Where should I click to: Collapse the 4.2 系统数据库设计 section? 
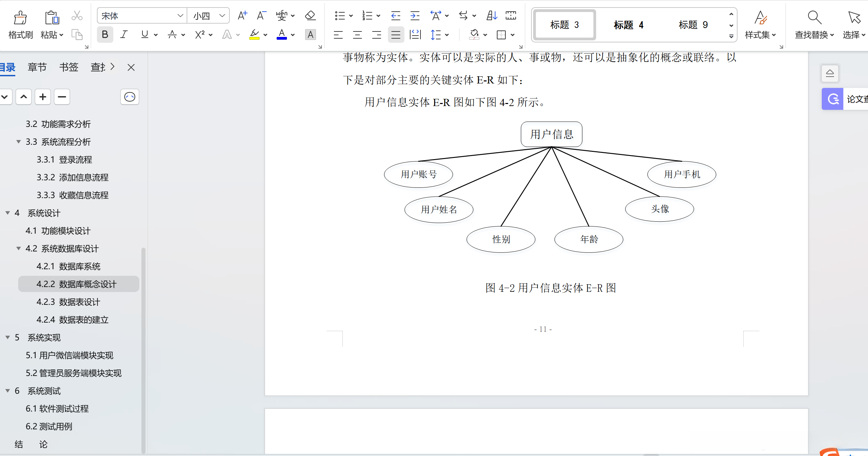[18, 248]
